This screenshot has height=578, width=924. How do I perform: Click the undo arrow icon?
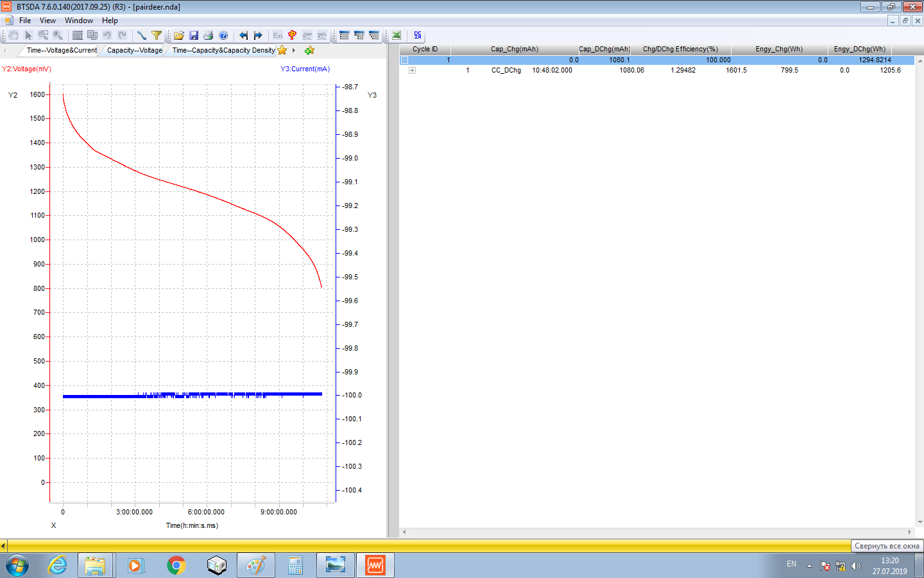click(x=107, y=35)
